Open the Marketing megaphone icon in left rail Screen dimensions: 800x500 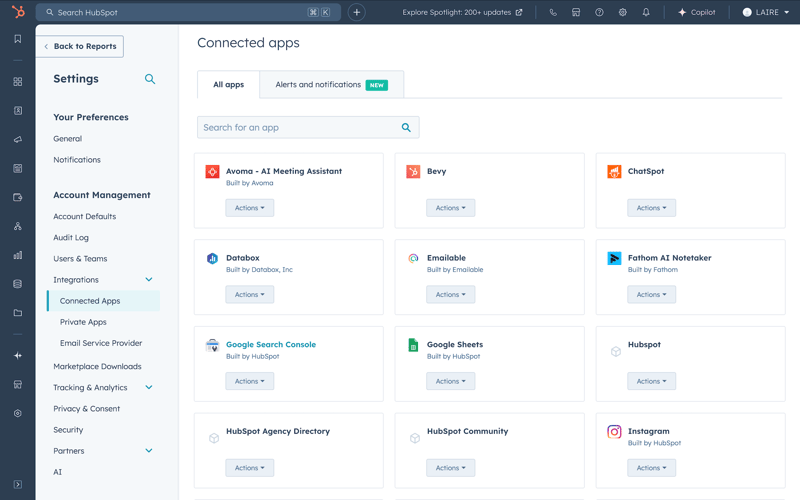[18, 139]
